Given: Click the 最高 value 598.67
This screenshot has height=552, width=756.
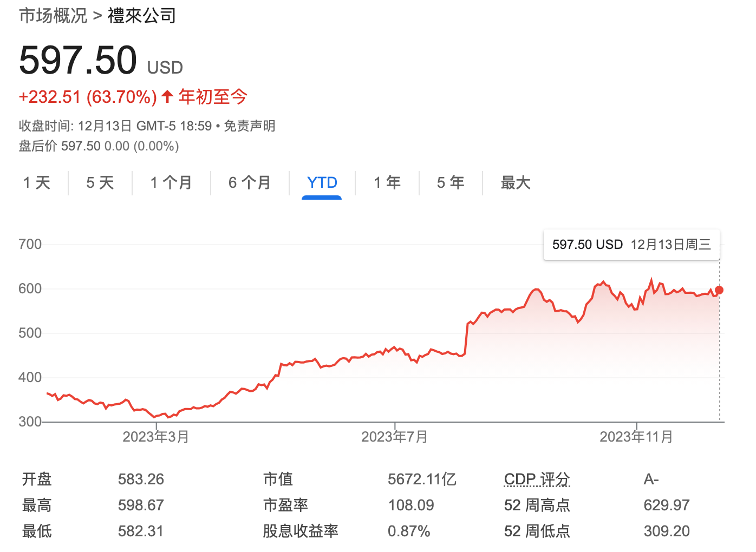Looking at the screenshot, I should coord(141,505).
